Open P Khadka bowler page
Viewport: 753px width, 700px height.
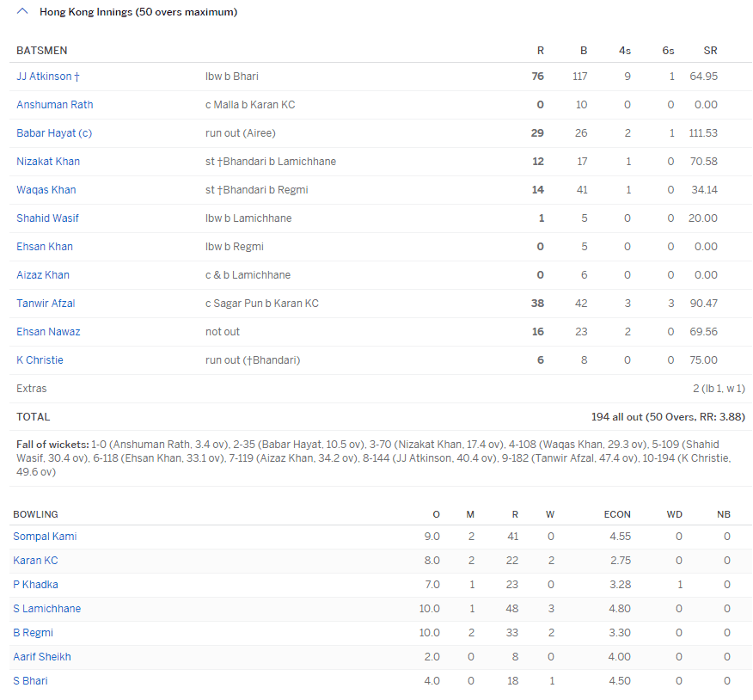[x=35, y=585]
